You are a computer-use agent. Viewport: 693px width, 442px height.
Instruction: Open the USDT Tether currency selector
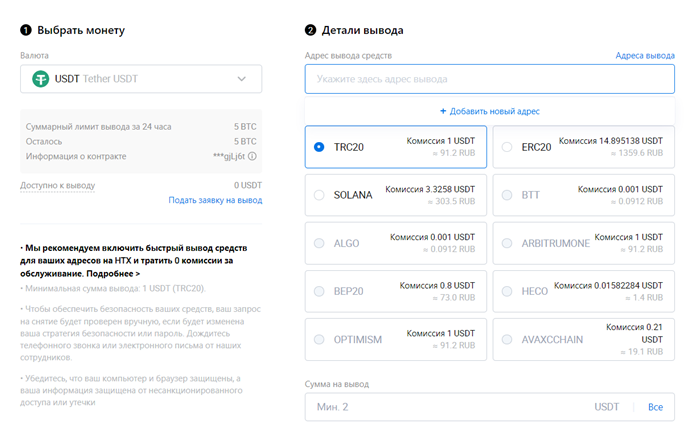pyautogui.click(x=141, y=79)
